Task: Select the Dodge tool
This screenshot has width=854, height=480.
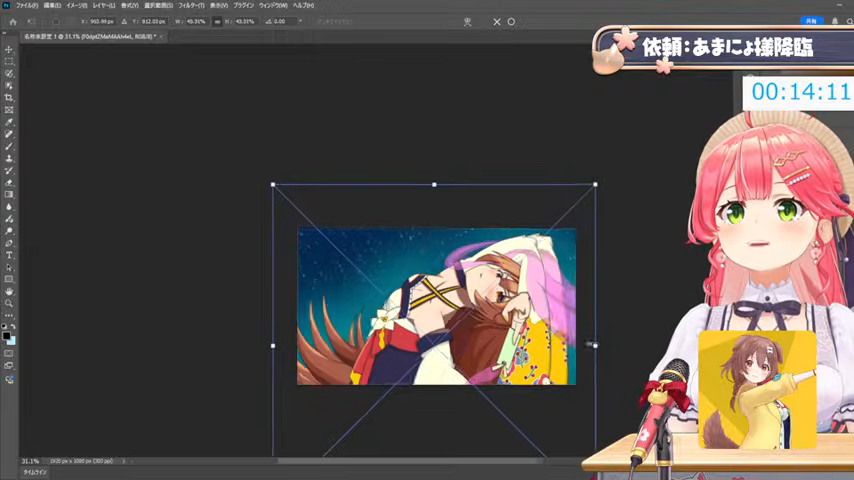Action: pos(9,231)
